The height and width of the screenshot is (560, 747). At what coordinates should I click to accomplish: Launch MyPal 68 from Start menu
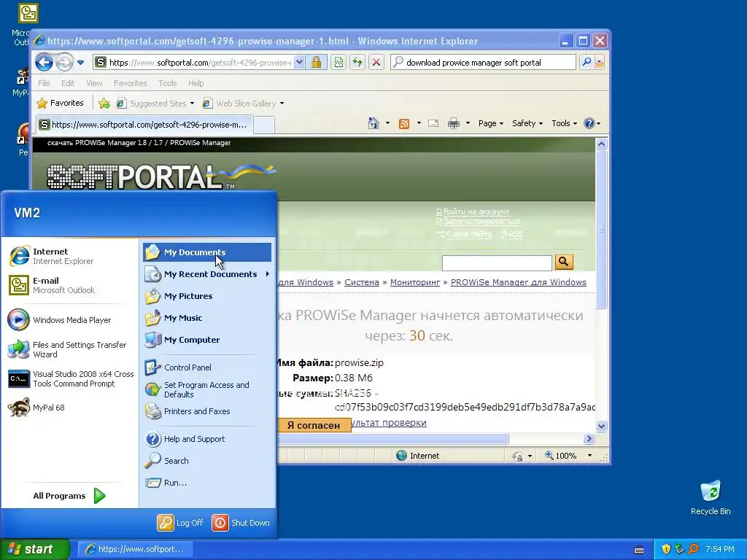click(x=69, y=408)
